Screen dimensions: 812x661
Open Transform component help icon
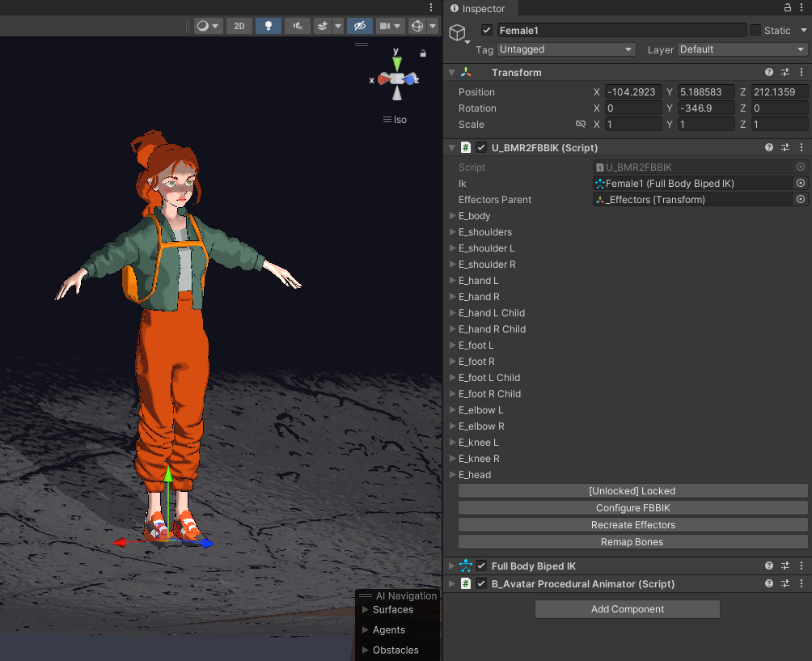click(x=769, y=73)
